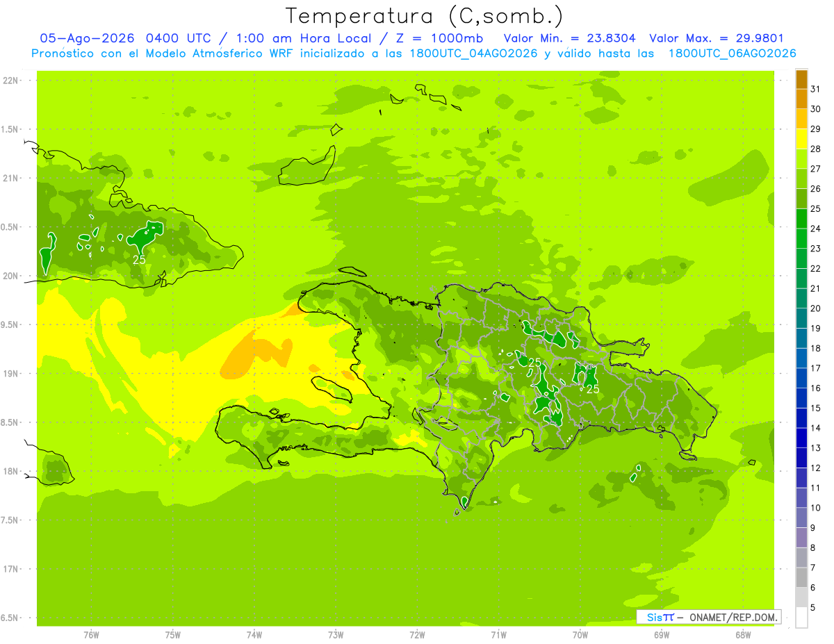Click the lime legend swatch between 27 and 28
Screen dimensions: 834x644
(x=801, y=159)
